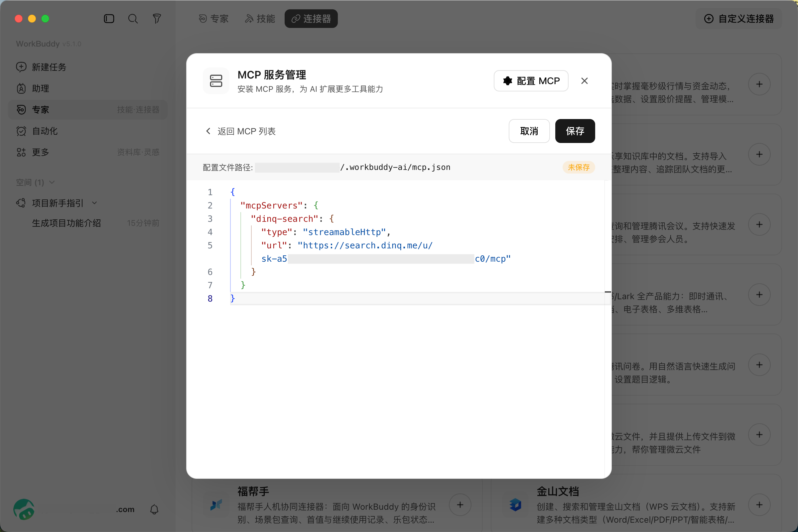
Task: Click 新建任务 in sidebar
Action: [x=88, y=67]
